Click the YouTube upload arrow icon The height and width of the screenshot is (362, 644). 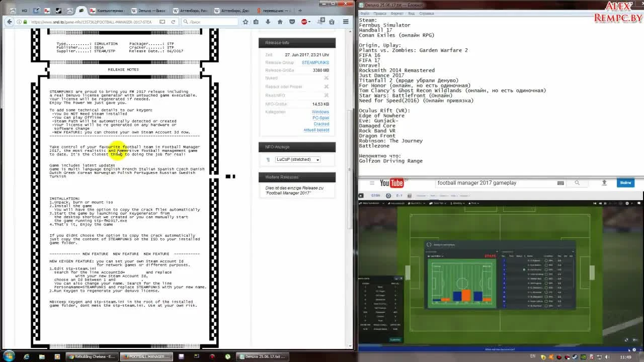tap(604, 183)
